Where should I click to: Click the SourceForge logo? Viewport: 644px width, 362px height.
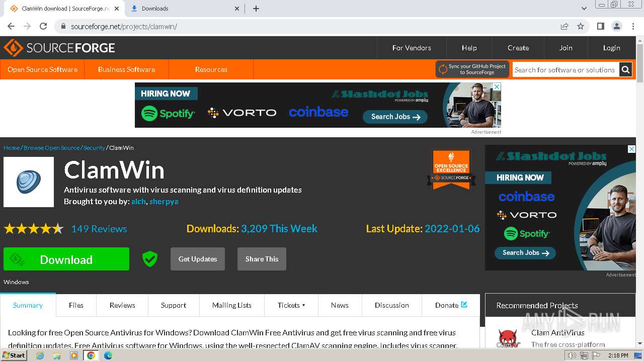click(x=59, y=48)
